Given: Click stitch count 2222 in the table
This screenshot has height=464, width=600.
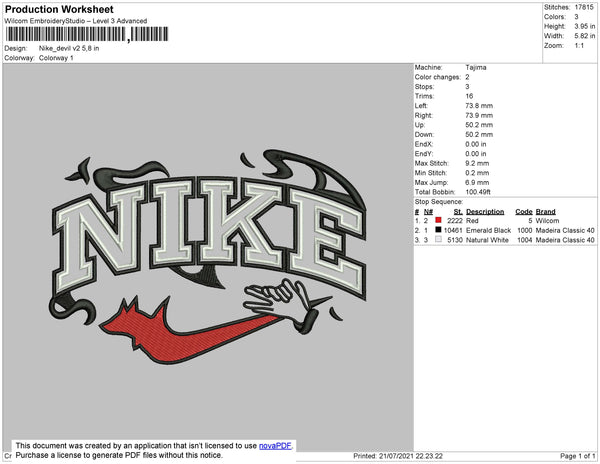Looking at the screenshot, I should click(455, 221).
